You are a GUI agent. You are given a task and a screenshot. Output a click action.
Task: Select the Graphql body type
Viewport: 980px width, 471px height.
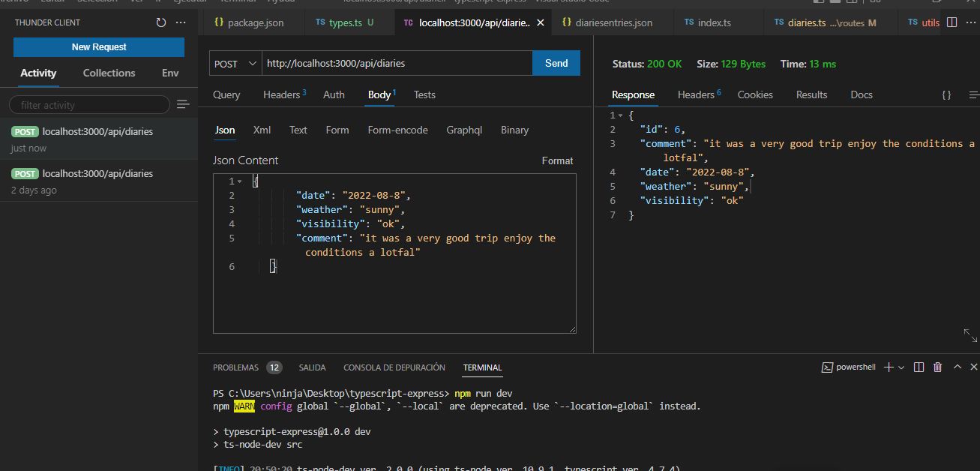[x=464, y=130]
